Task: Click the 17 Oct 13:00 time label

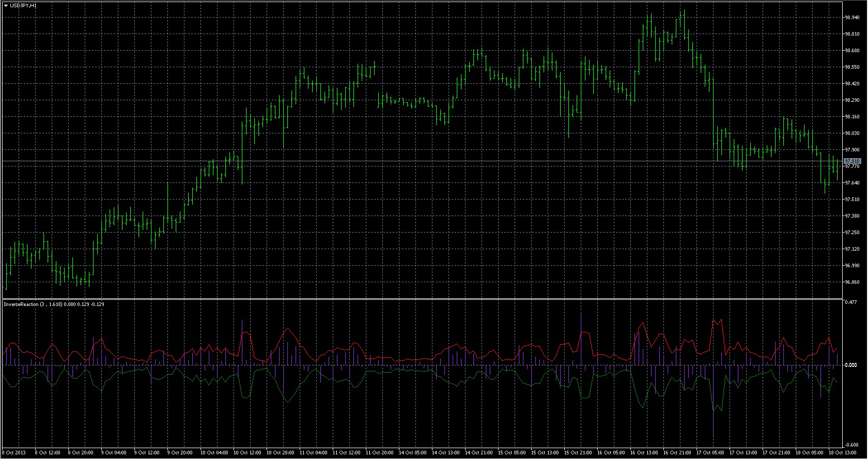Action: coord(743,453)
